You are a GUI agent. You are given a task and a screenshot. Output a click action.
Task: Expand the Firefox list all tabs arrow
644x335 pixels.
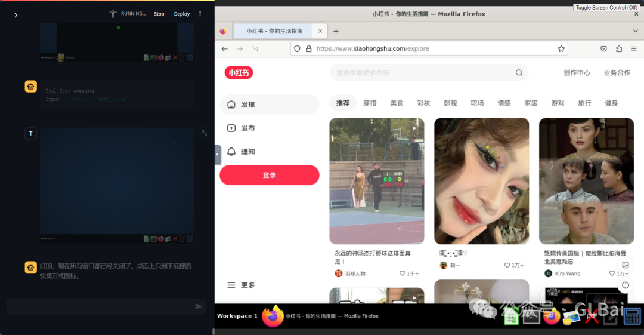click(x=635, y=31)
